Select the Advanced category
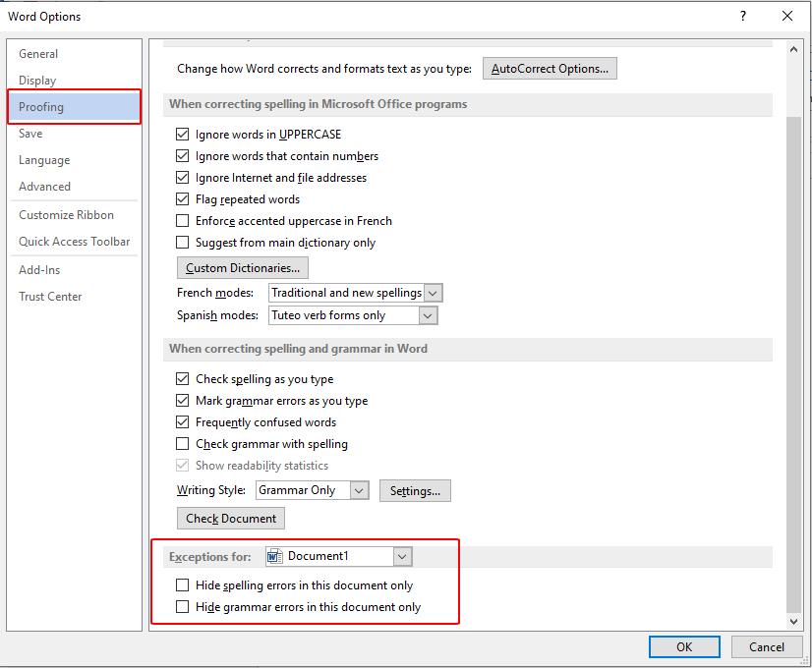The width and height of the screenshot is (812, 668). (74, 187)
